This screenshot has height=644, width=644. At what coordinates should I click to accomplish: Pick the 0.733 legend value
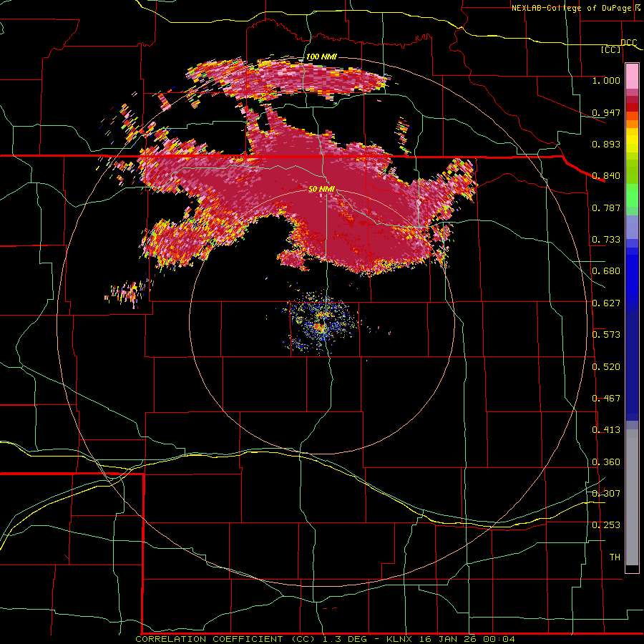pyautogui.click(x=606, y=240)
